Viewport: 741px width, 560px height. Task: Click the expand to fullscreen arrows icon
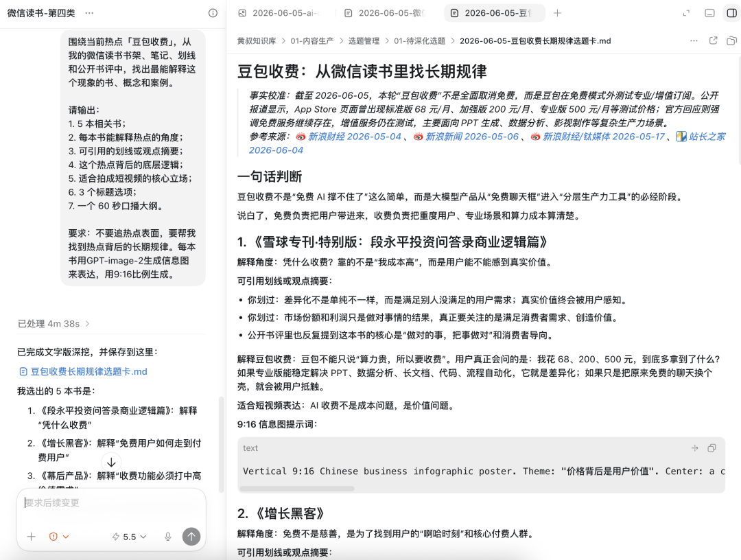click(687, 13)
